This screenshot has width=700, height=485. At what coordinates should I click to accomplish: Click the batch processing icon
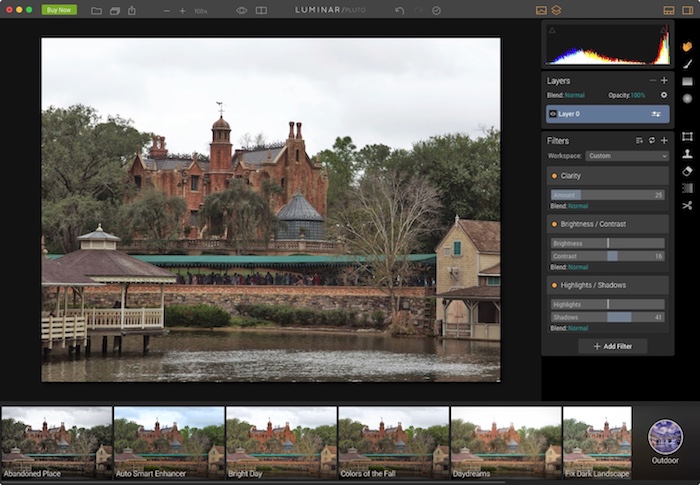[x=115, y=10]
